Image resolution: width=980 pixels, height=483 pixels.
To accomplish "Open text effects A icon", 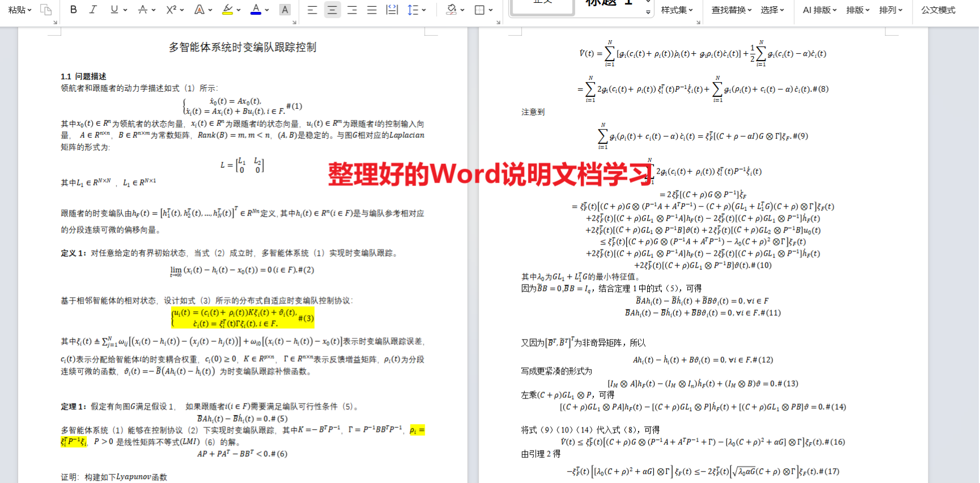I will pyautogui.click(x=199, y=10).
